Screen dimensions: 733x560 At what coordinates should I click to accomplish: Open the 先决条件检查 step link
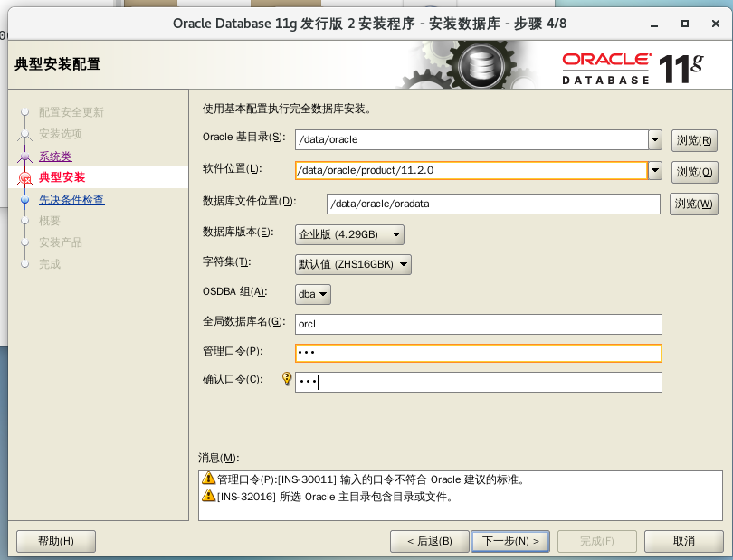pos(71,200)
